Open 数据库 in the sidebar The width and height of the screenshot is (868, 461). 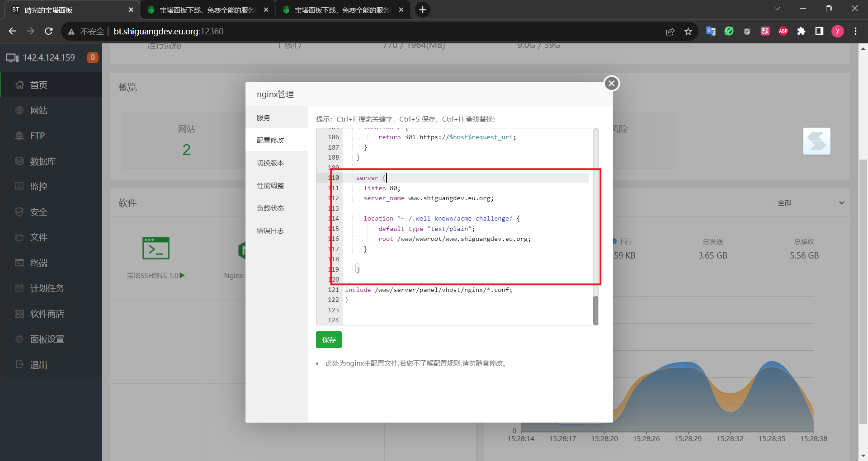(x=51, y=161)
